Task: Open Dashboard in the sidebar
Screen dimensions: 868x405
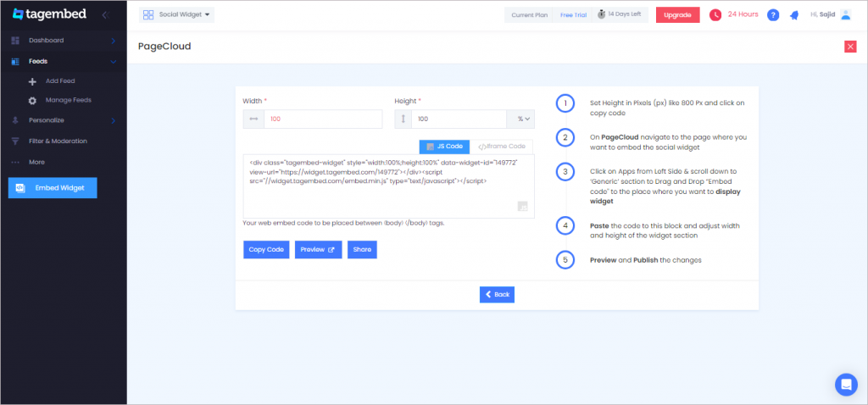Action: [47, 41]
